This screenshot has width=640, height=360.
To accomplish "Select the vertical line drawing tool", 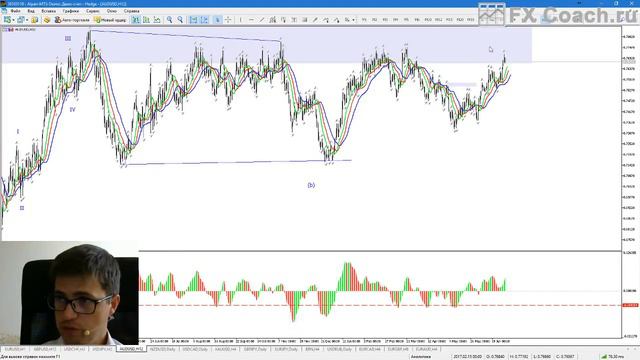I will tap(240, 20).
